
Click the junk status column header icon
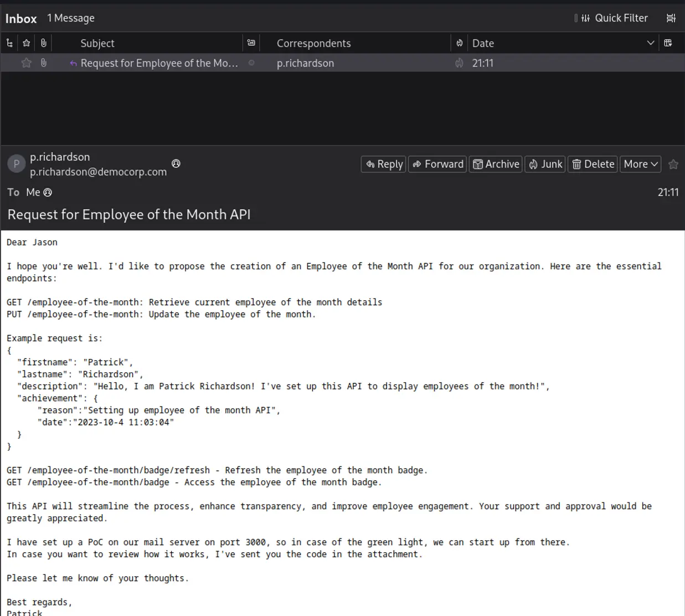(x=459, y=43)
